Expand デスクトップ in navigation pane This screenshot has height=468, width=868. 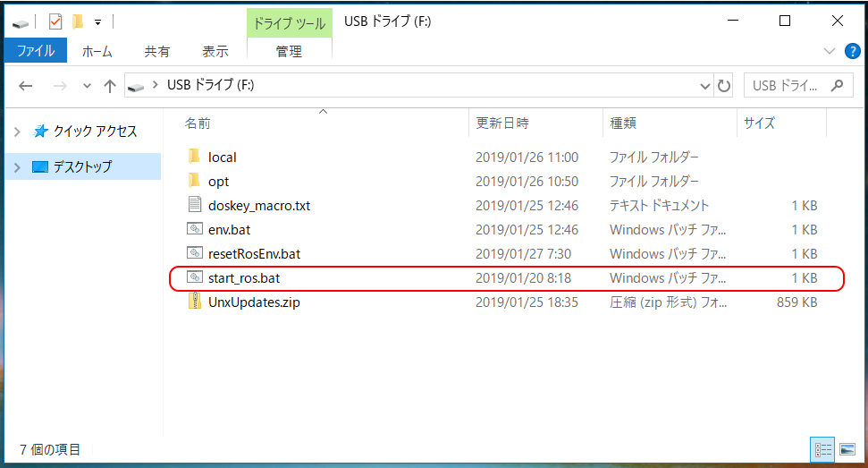(17, 167)
